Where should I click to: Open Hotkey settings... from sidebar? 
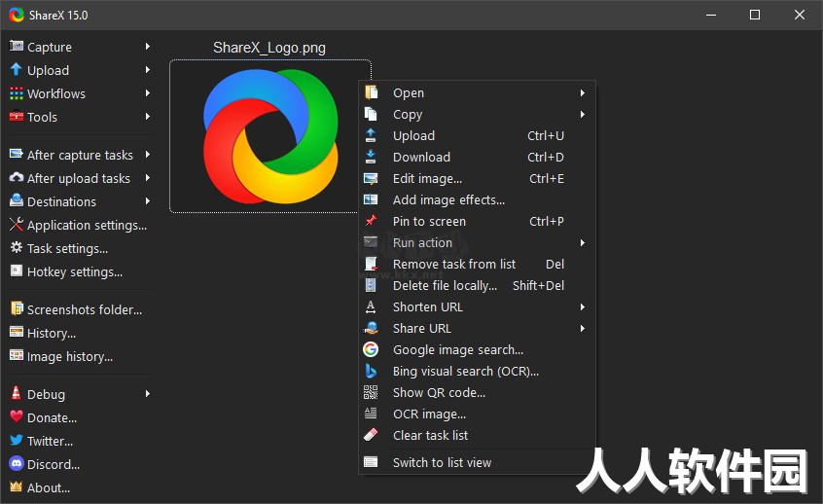point(75,272)
